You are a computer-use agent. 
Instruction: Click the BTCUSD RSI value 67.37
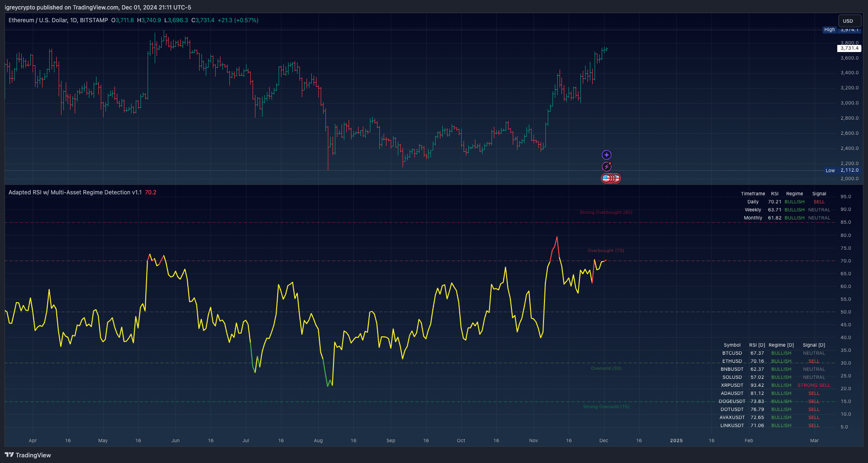pos(757,353)
